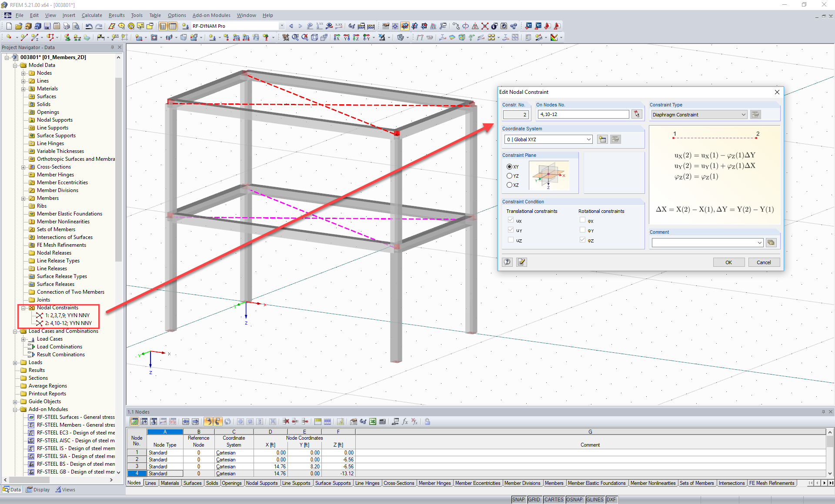Image resolution: width=835 pixels, height=504 pixels.
Task: Uncheck the uX translational constraint
Action: [510, 220]
